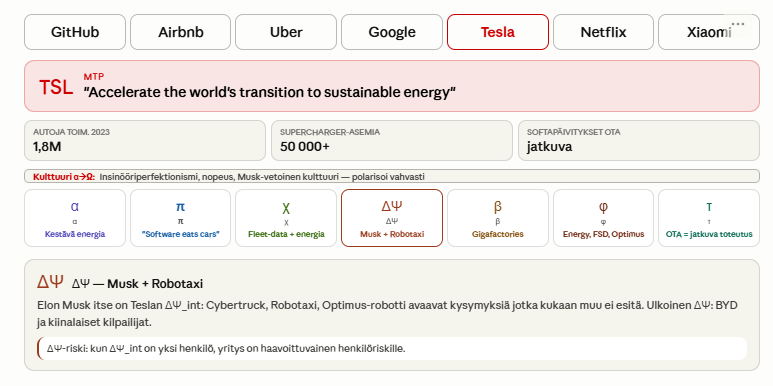This screenshot has width=773, height=386.
Task: Switch to the Airbnb tab
Action: click(180, 32)
